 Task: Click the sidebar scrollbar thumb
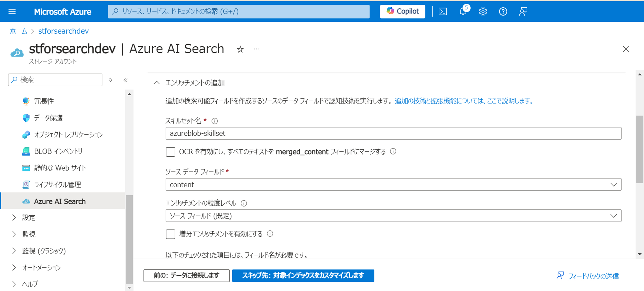point(129,239)
